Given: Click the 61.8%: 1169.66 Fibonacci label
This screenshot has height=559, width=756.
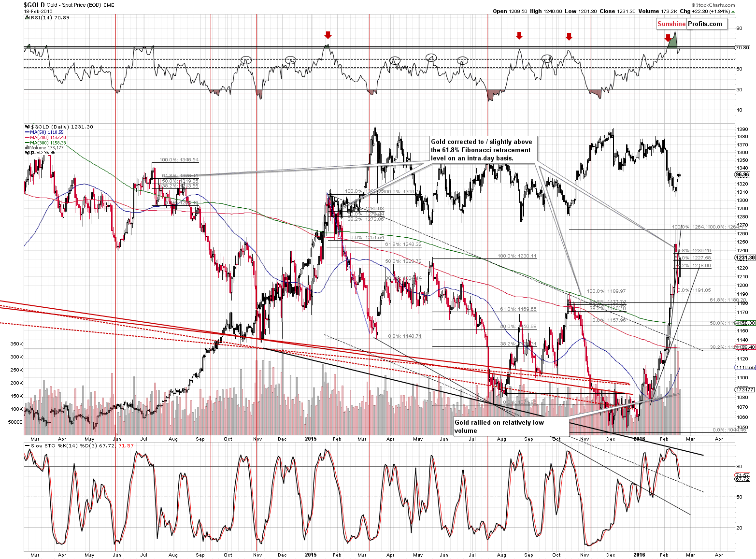Looking at the screenshot, I should (518, 309).
